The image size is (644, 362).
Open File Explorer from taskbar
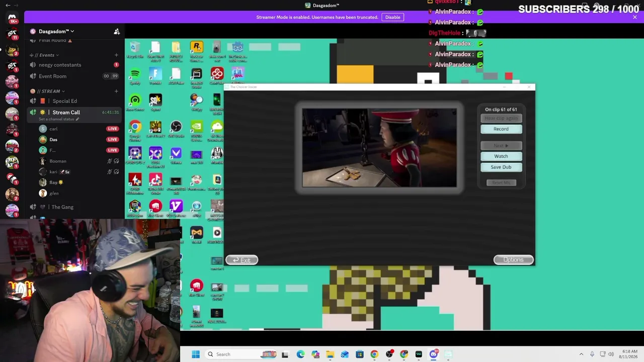point(330,354)
